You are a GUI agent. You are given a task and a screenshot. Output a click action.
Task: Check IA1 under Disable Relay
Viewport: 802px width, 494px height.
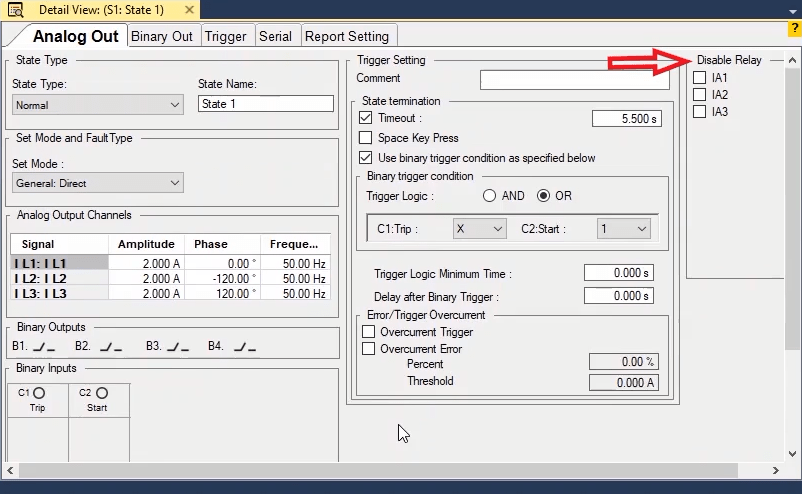(x=700, y=78)
